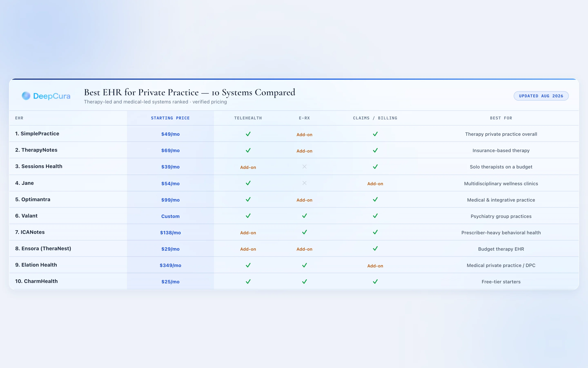Click Elation Health telehealth checkmark
The width and height of the screenshot is (588, 368).
[248, 265]
